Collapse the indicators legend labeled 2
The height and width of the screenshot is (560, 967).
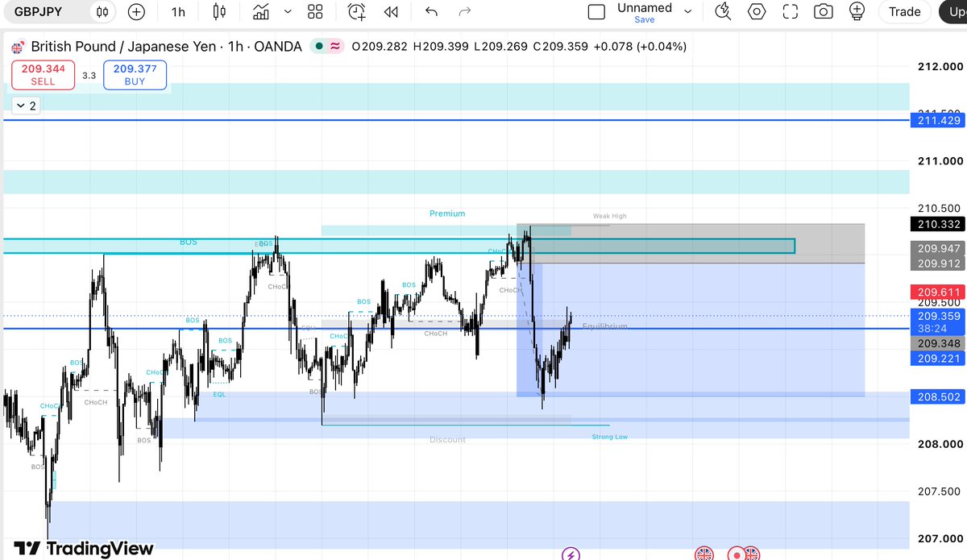(x=25, y=106)
